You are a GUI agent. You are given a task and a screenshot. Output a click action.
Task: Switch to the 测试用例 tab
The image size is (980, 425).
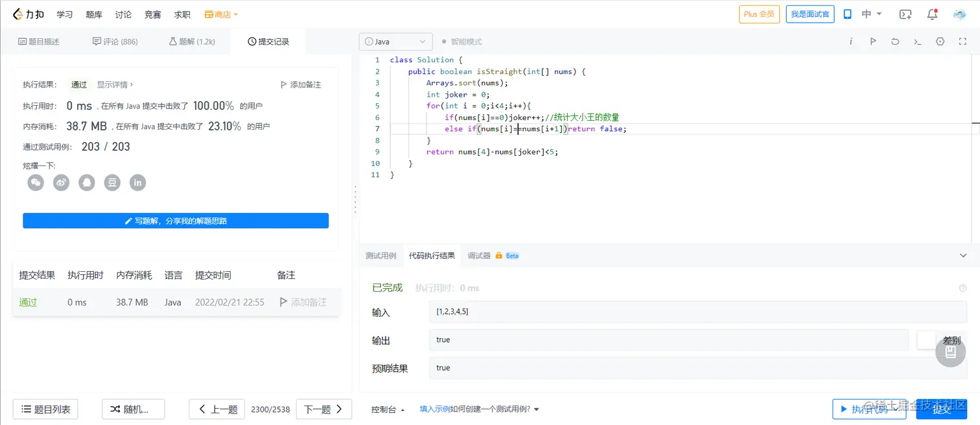(380, 256)
